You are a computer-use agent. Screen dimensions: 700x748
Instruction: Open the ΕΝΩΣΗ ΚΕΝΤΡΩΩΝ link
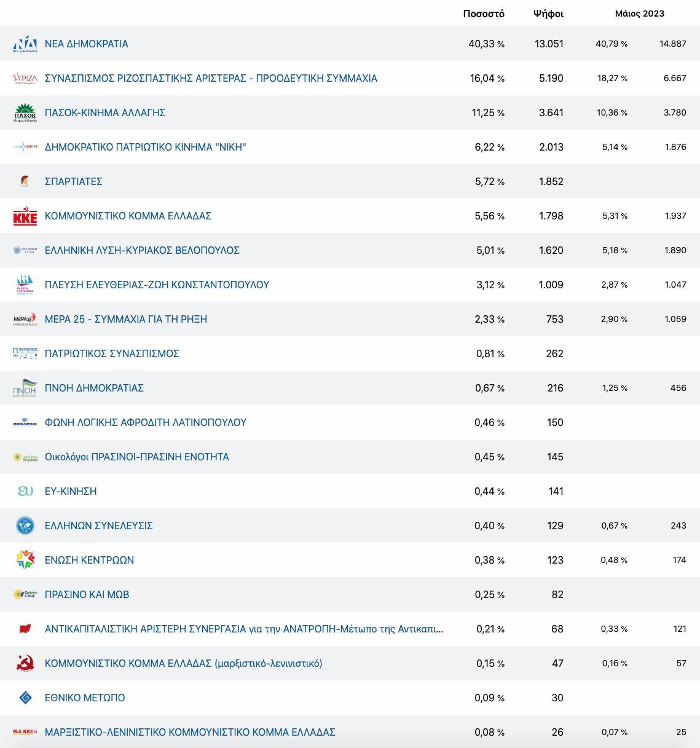tap(89, 560)
